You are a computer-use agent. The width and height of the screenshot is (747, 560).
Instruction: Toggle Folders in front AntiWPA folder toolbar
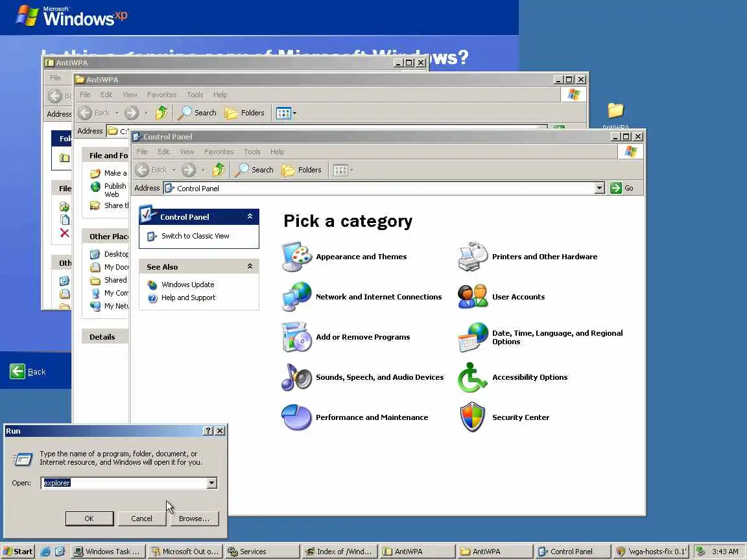pyautogui.click(x=244, y=113)
